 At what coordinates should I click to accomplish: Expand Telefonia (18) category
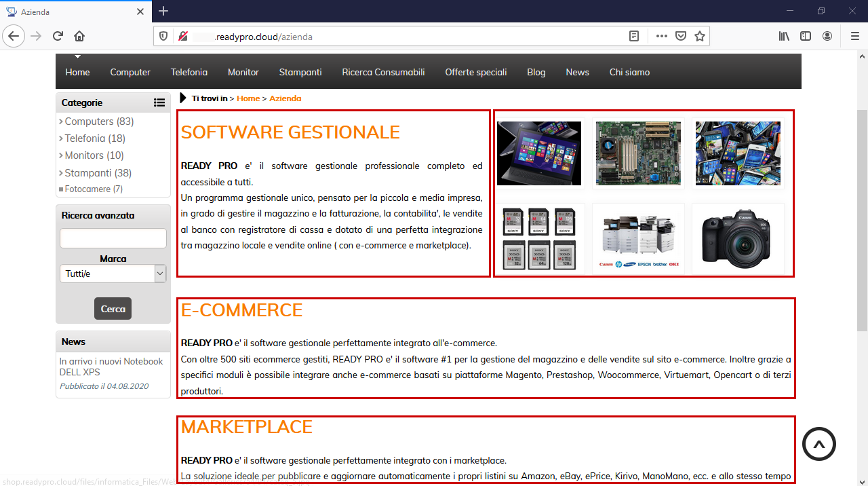(95, 138)
